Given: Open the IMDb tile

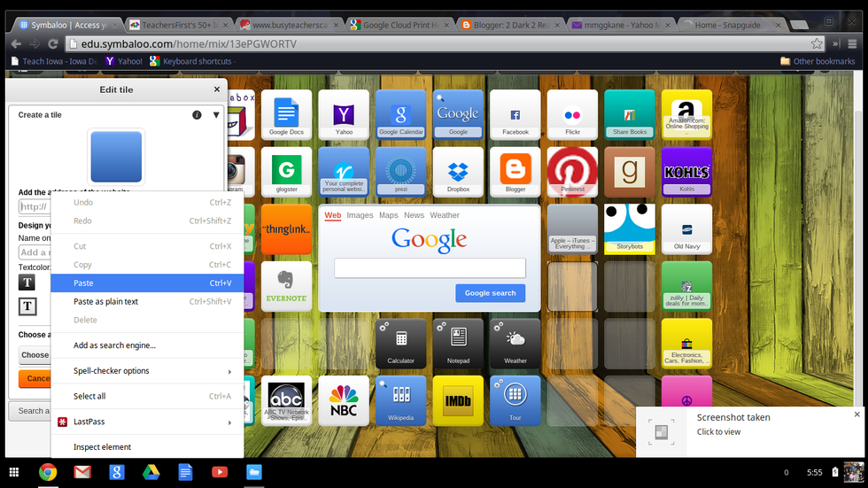Looking at the screenshot, I should 458,401.
